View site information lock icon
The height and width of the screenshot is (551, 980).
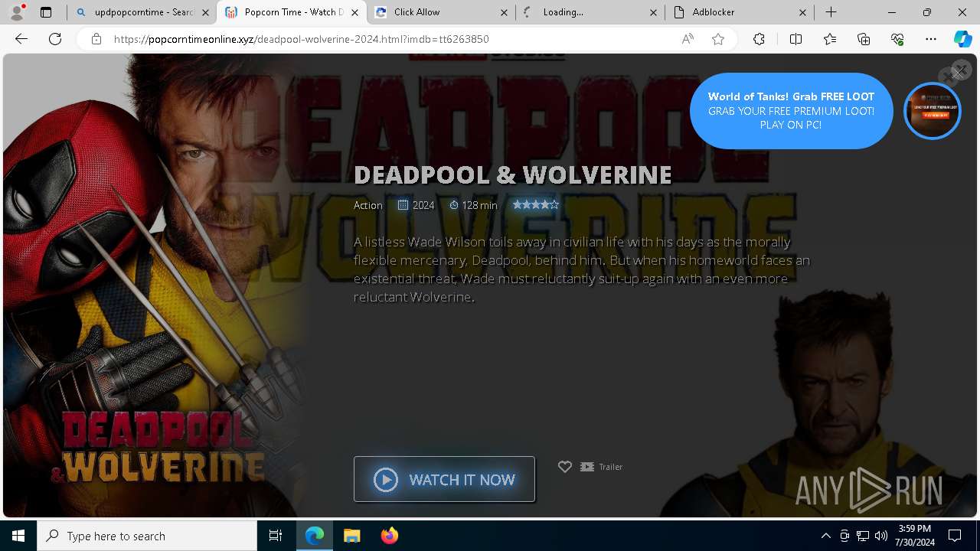96,39
